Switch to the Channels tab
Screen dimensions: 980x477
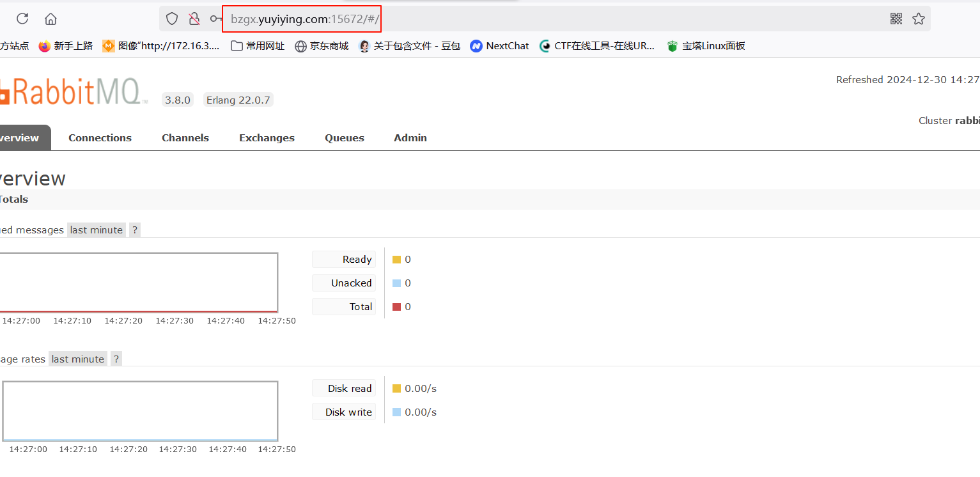[x=185, y=137]
